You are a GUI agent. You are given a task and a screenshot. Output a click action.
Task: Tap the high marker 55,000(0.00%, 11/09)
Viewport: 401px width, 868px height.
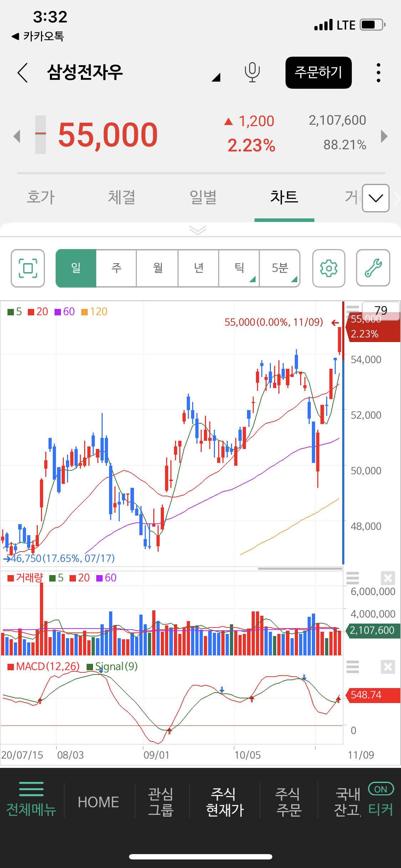coord(282,322)
